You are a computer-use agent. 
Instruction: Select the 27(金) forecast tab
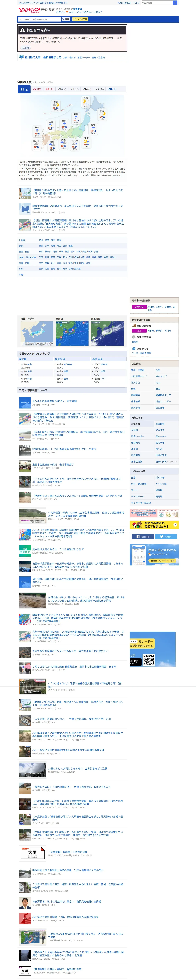tap(99, 89)
